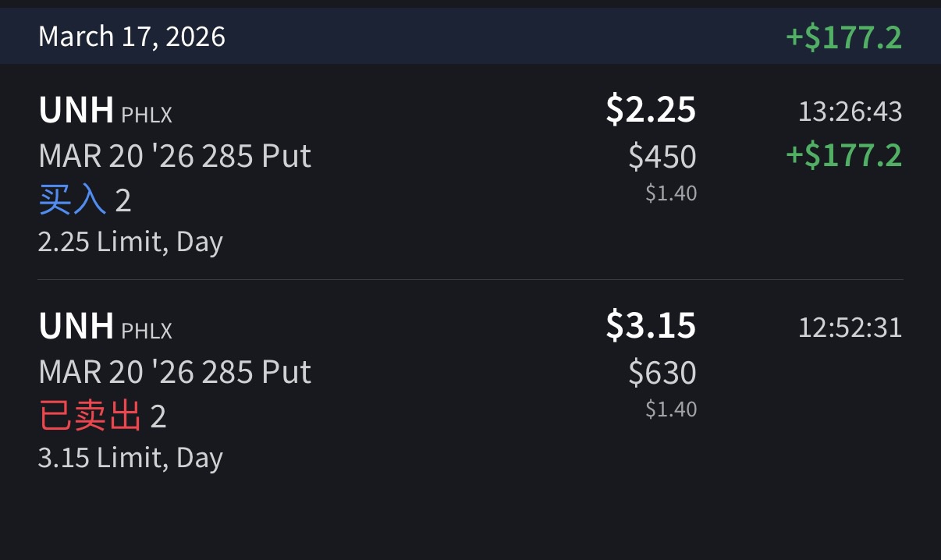Select PHLX exchange label in the sold trade
Viewport: 941px width, 560px height.
[147, 331]
